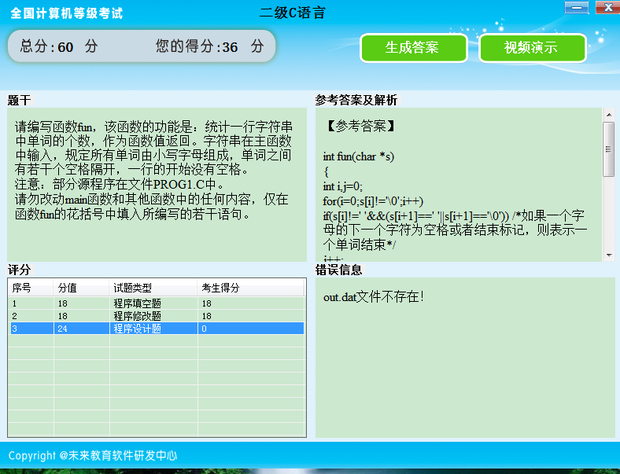
Task: Click sequence number 2 in scoring table
Action: (15, 316)
